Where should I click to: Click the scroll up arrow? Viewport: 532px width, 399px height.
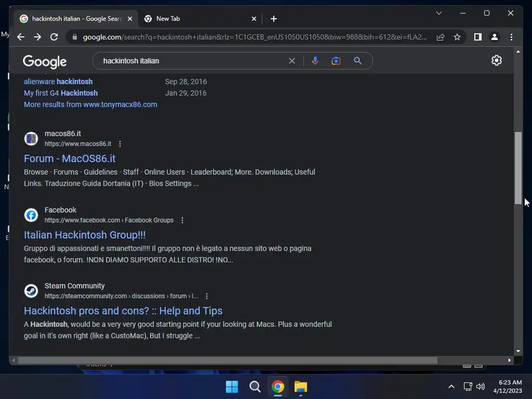coord(518,51)
